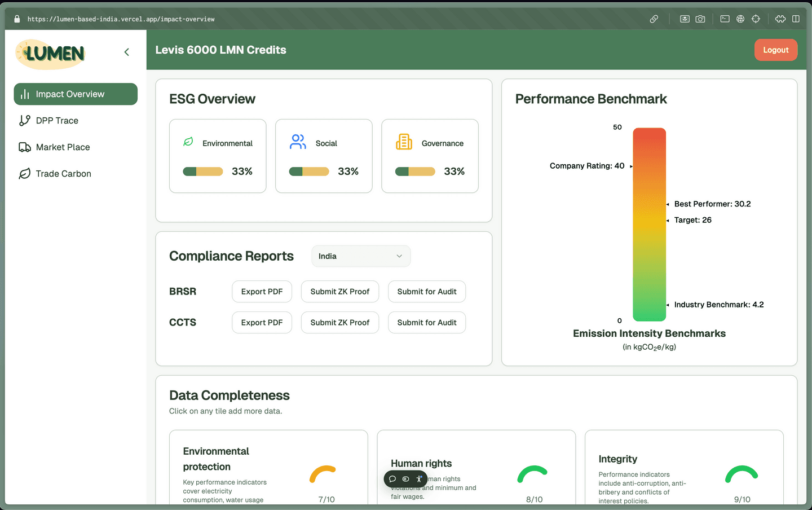Click the image grid icon in browser toolbar
The height and width of the screenshot is (510, 812).
[x=685, y=19]
